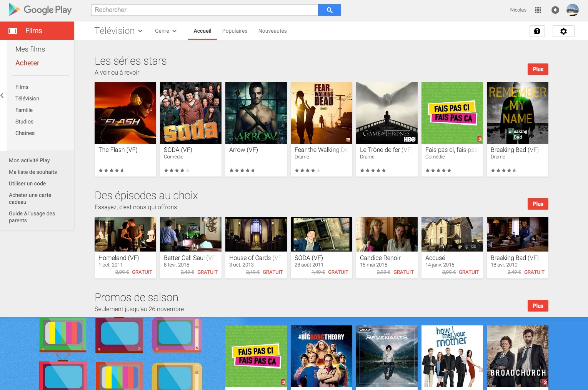This screenshot has width=588, height=390.
Task: Open Les Revenants promo poster
Action: (387, 356)
